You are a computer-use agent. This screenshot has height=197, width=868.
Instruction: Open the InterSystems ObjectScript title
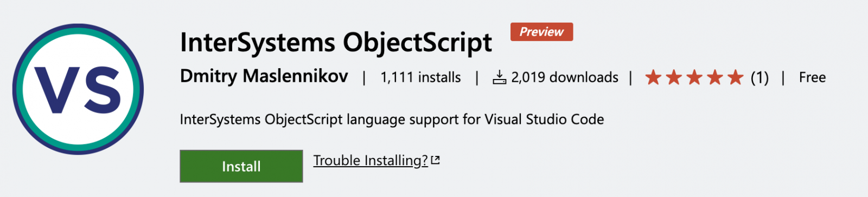click(336, 43)
